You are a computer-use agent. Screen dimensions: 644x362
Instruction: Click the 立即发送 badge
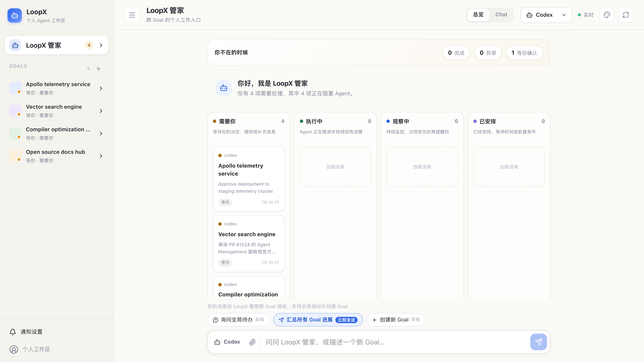[346, 320]
